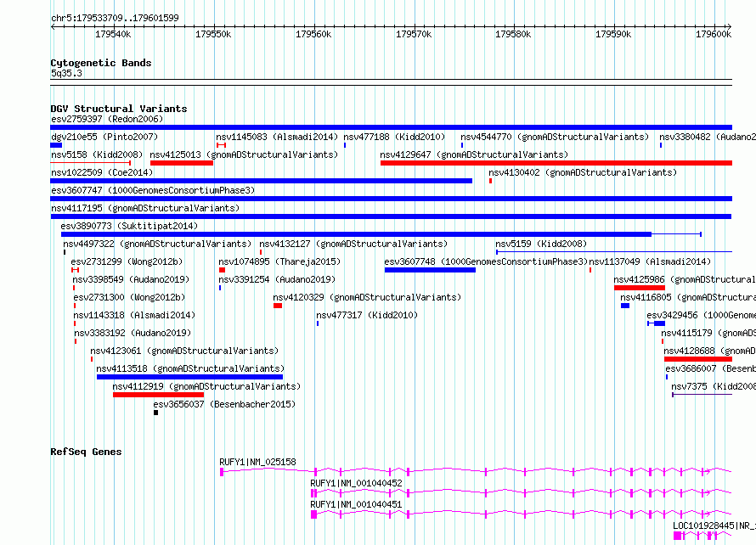Click the nsv4497322 gnomAD variant label

point(157,244)
